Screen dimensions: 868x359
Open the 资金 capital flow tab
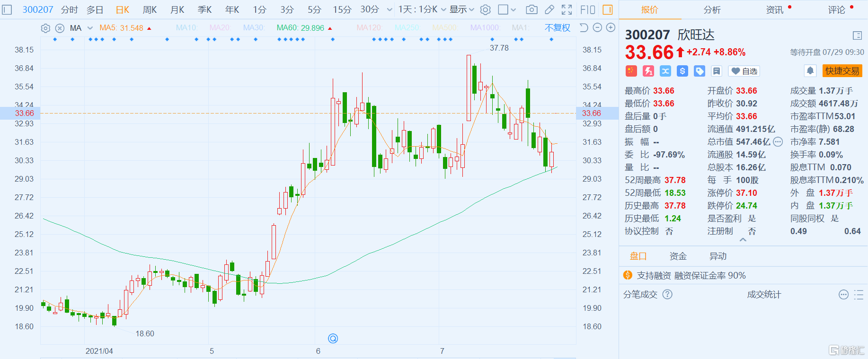pyautogui.click(x=678, y=256)
